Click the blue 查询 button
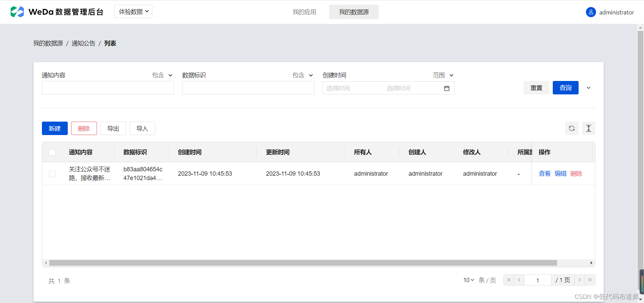The height and width of the screenshot is (303, 644). (566, 88)
